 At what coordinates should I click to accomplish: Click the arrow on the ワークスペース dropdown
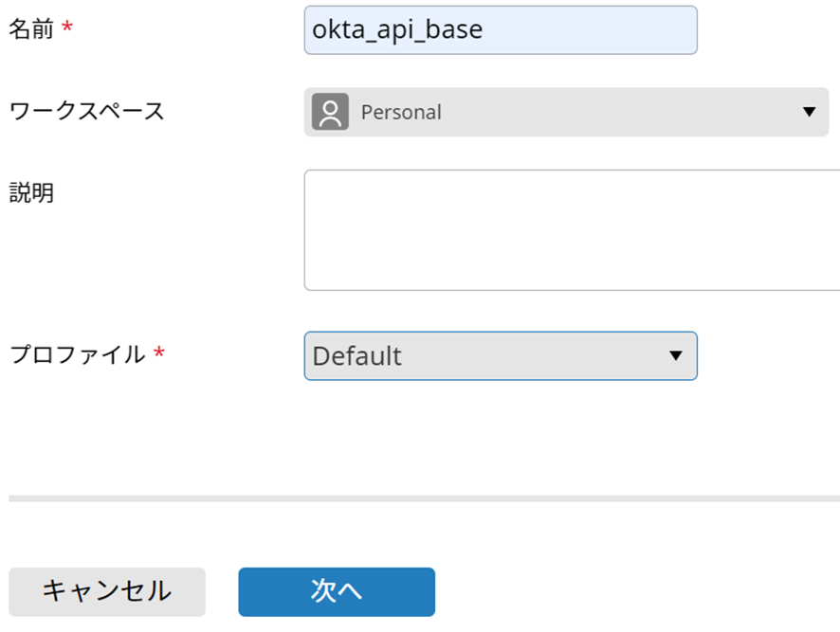[x=809, y=112]
